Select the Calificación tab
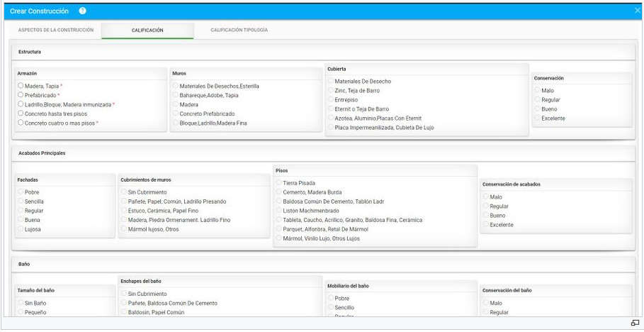The height and width of the screenshot is (332, 644). pyautogui.click(x=147, y=31)
